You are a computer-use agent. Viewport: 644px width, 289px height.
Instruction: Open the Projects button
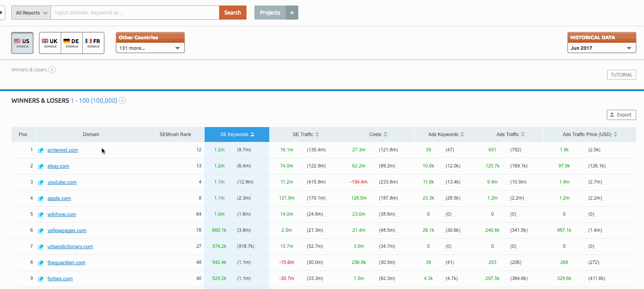click(x=270, y=13)
